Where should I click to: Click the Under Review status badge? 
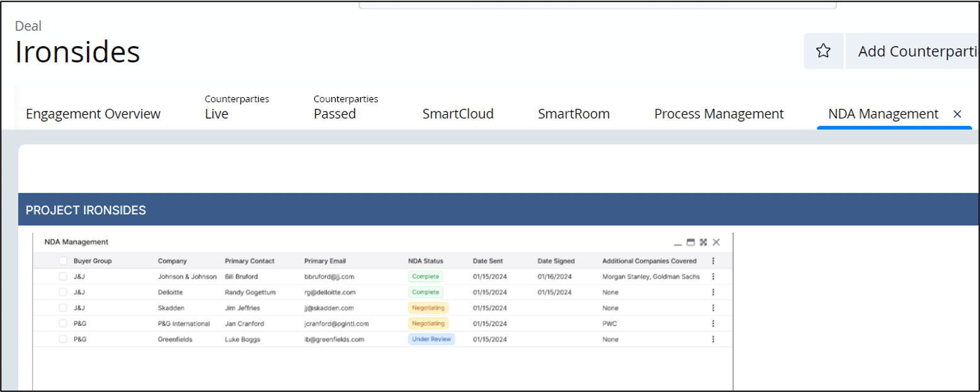(x=431, y=339)
